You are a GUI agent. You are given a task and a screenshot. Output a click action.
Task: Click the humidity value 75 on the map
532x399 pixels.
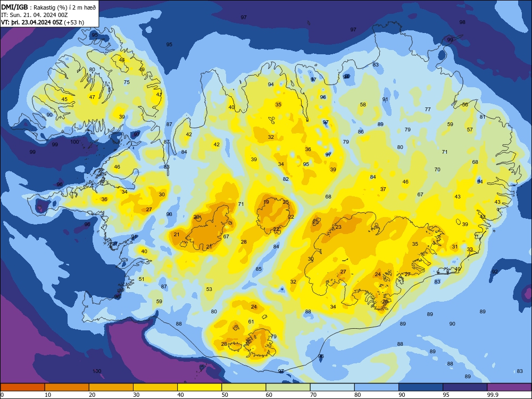point(127,82)
